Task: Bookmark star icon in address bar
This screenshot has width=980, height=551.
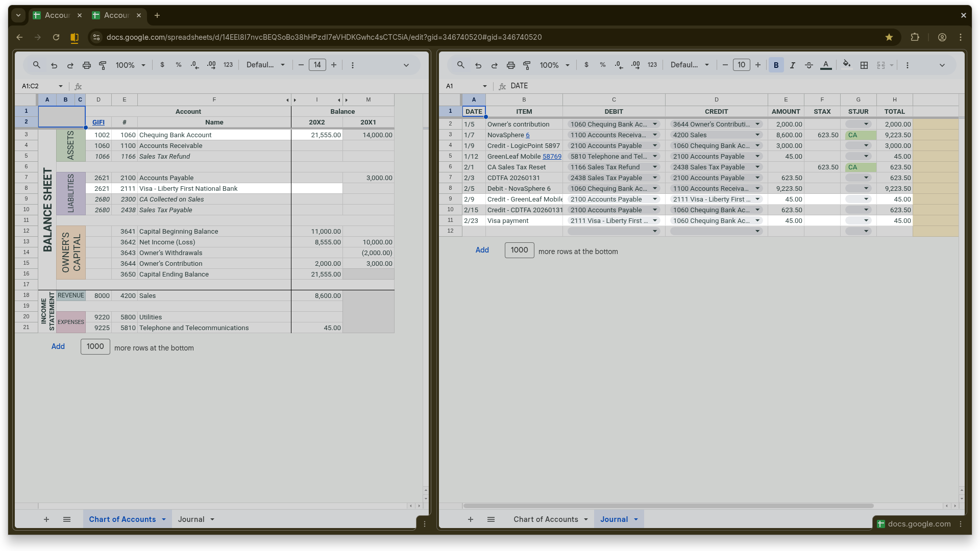Action: 889,37
